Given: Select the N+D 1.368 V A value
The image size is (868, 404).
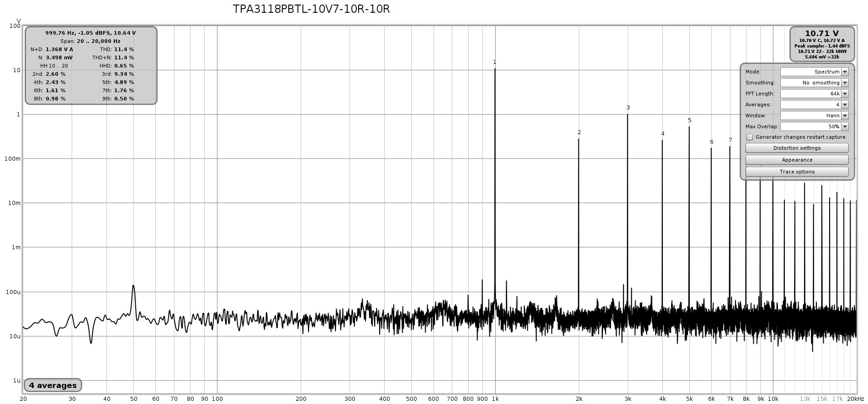Looking at the screenshot, I should 59,49.
